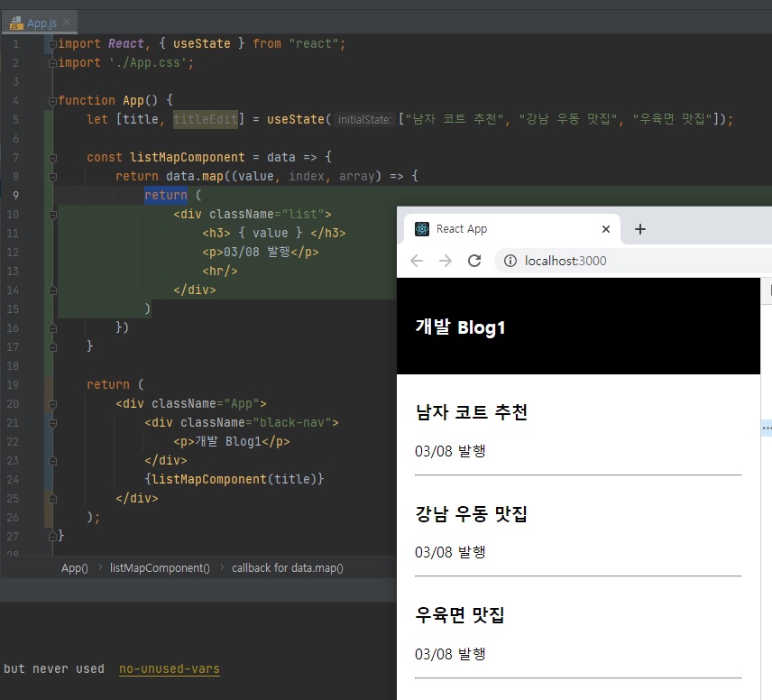This screenshot has height=700, width=772.
Task: Click 03/08 발행 under 강남 우동 맛집
Action: [x=450, y=552]
